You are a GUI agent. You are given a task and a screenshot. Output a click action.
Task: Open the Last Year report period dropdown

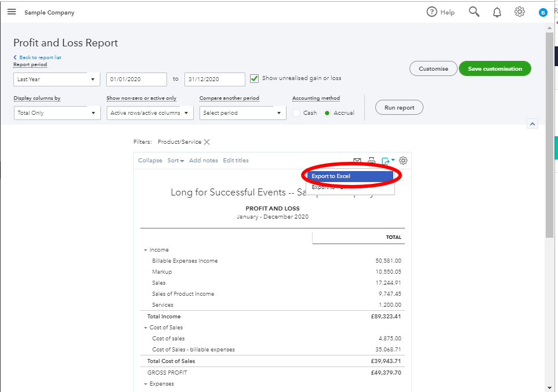(57, 79)
